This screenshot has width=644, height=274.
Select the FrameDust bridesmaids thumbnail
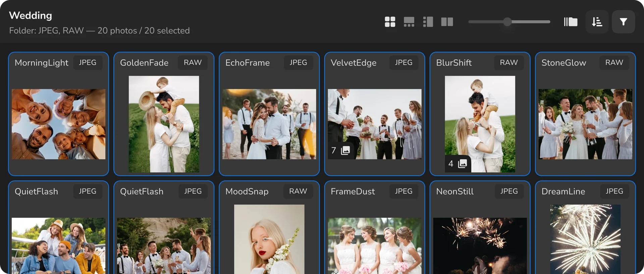point(375,246)
